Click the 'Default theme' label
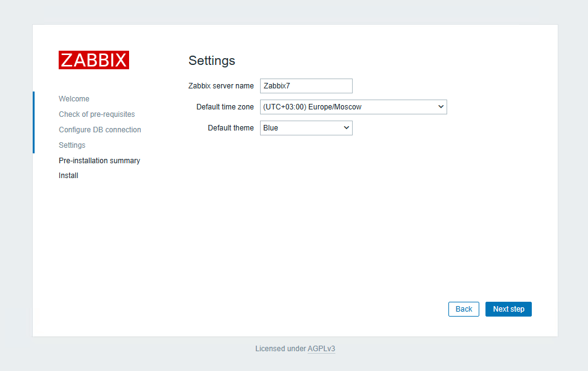Viewport: 588px width, 371px height. pyautogui.click(x=230, y=128)
